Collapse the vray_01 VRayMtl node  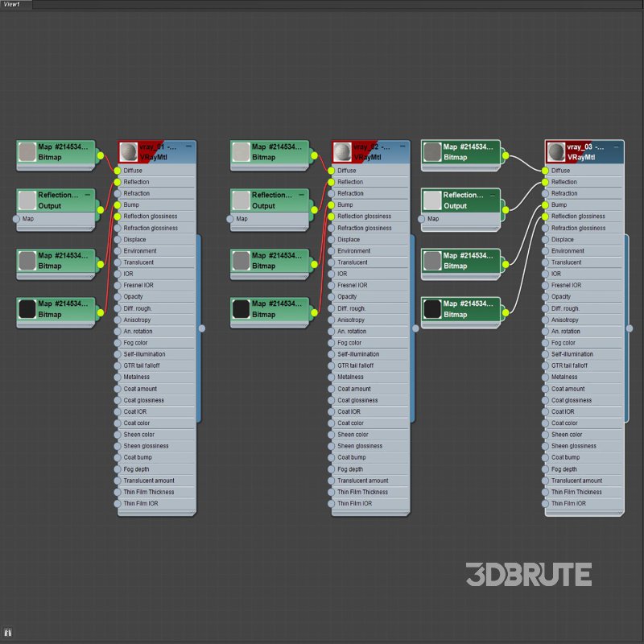189,147
